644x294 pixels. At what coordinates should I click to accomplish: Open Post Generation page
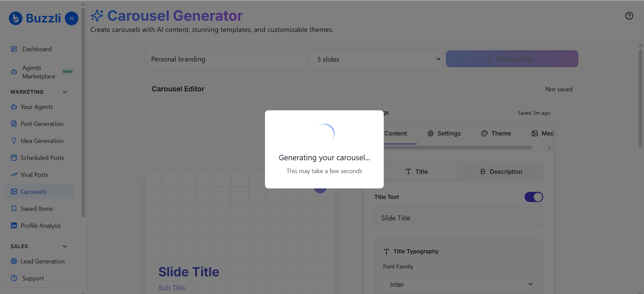tap(39, 124)
